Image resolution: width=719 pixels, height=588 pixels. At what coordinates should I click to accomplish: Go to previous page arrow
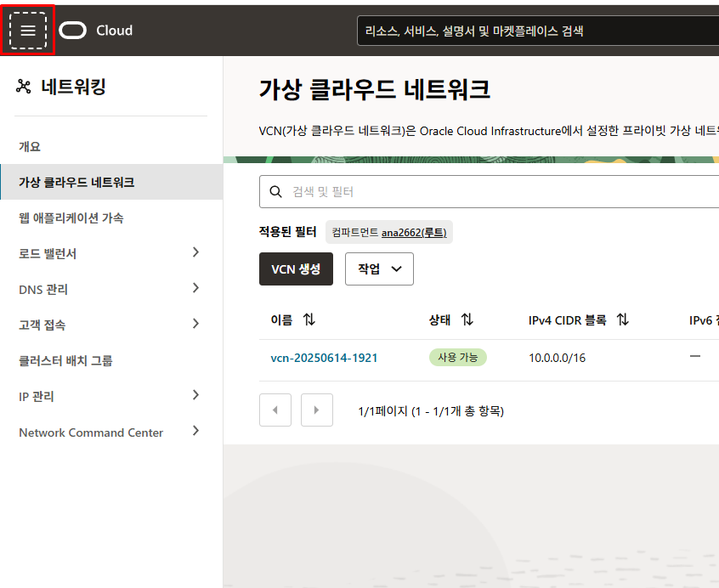[x=275, y=410]
